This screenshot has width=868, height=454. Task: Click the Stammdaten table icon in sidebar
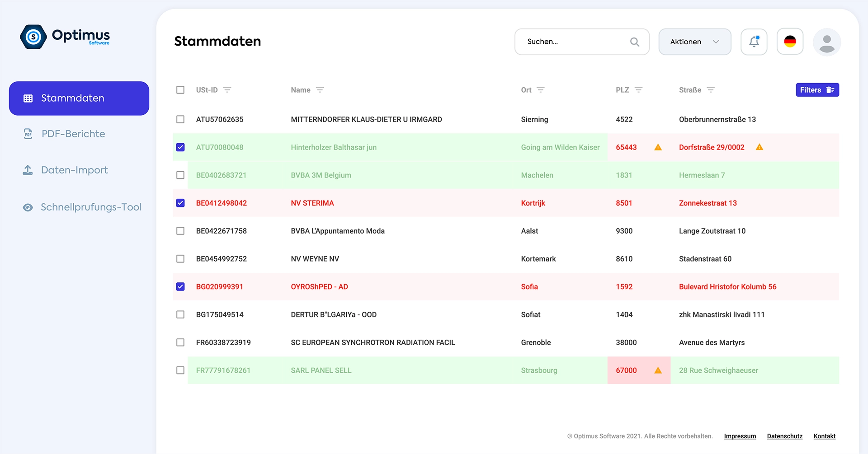[x=28, y=98]
